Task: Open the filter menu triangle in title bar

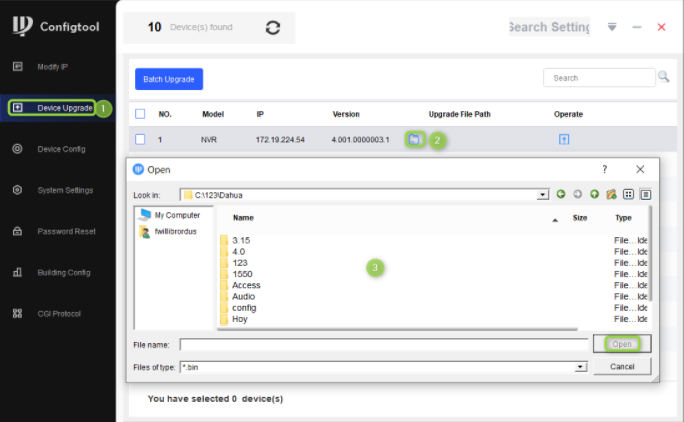Action: pos(612,27)
